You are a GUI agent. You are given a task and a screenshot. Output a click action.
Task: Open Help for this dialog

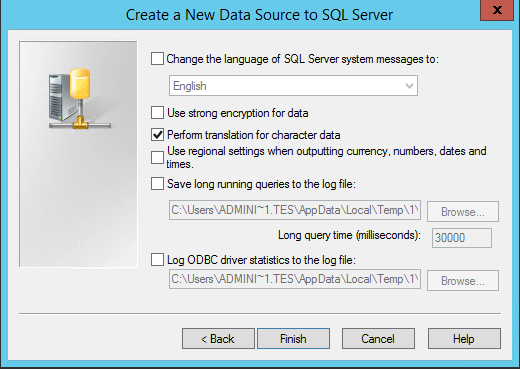464,339
